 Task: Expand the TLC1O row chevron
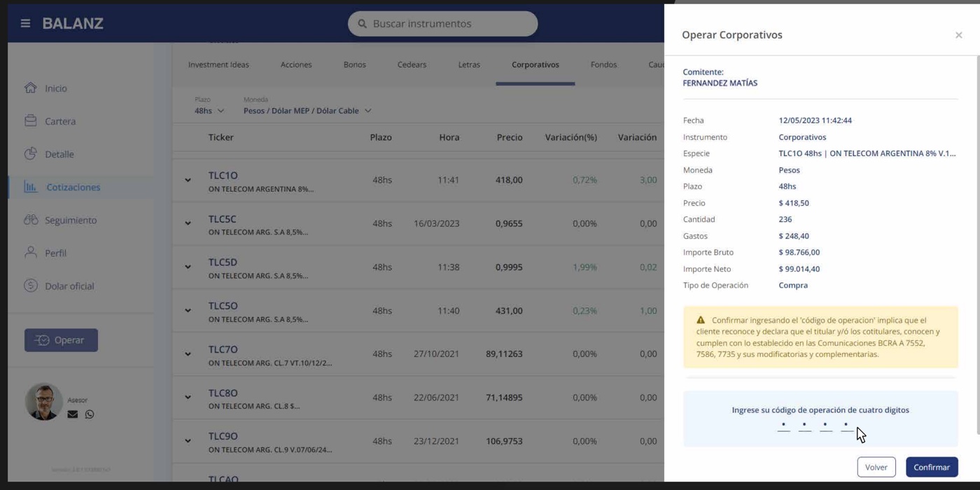[x=188, y=180]
